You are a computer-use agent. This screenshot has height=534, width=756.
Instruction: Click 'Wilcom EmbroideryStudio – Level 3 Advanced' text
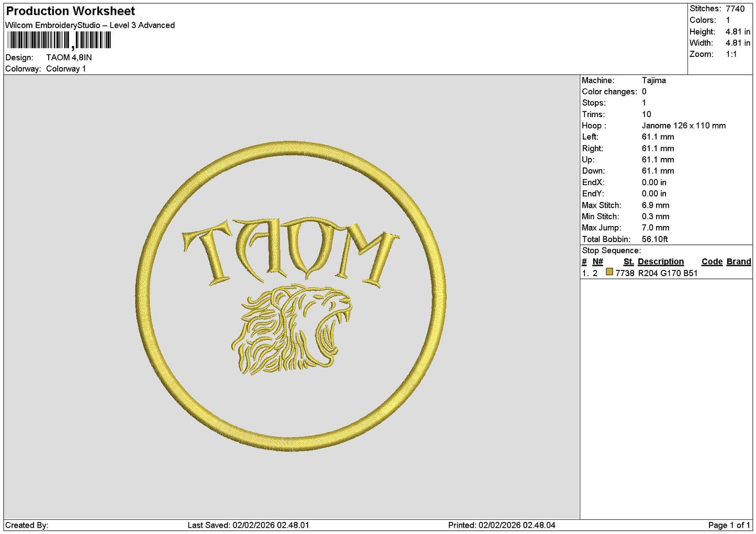coord(90,25)
